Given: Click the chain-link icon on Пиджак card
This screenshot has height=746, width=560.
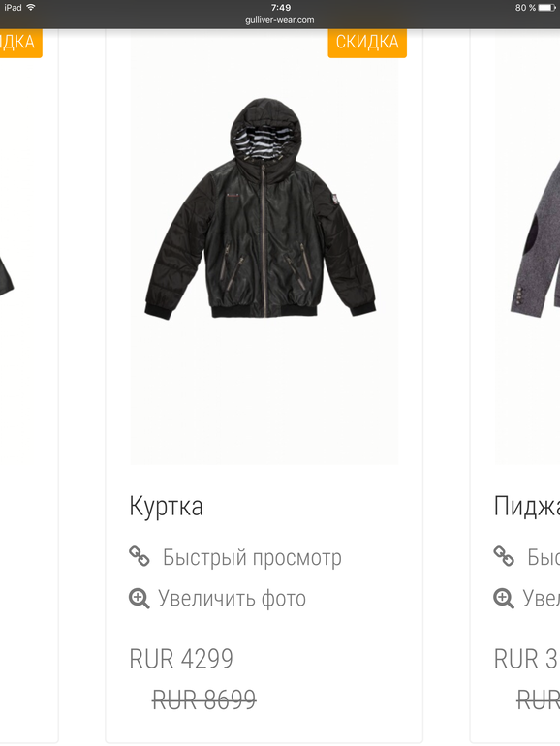Looking at the screenshot, I should pos(504,556).
